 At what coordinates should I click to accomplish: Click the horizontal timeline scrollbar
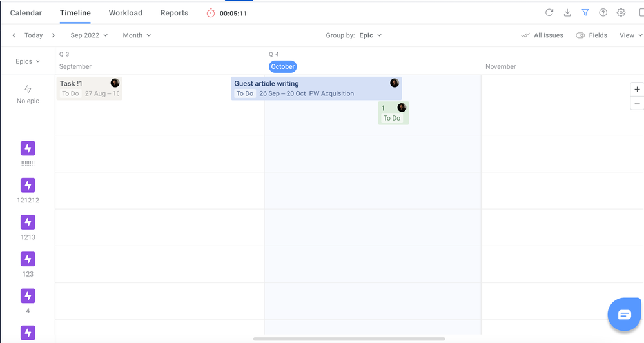349,339
